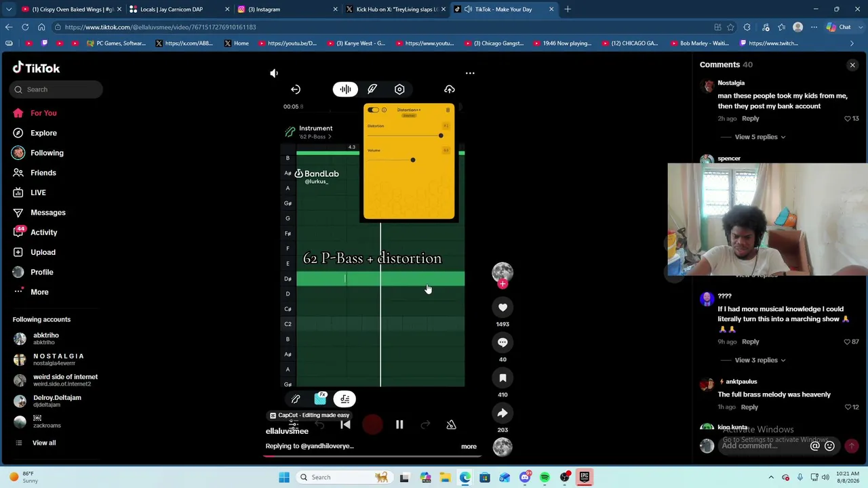
Task: Insert a mention with the @ icon
Action: coord(815,446)
